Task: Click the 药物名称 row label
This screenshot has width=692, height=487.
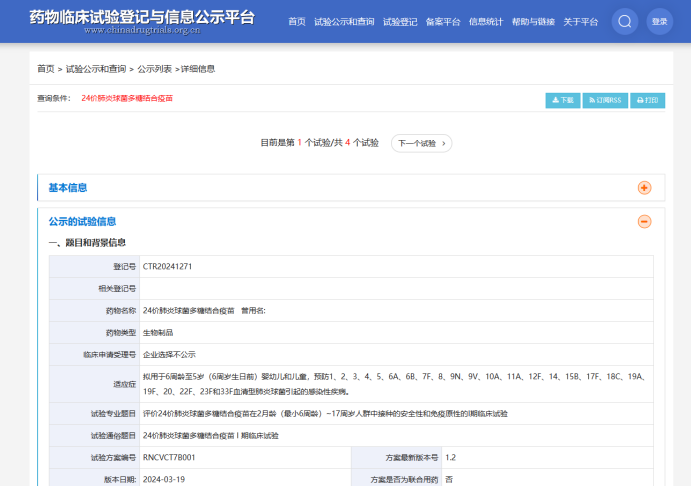Action: pyautogui.click(x=120, y=310)
